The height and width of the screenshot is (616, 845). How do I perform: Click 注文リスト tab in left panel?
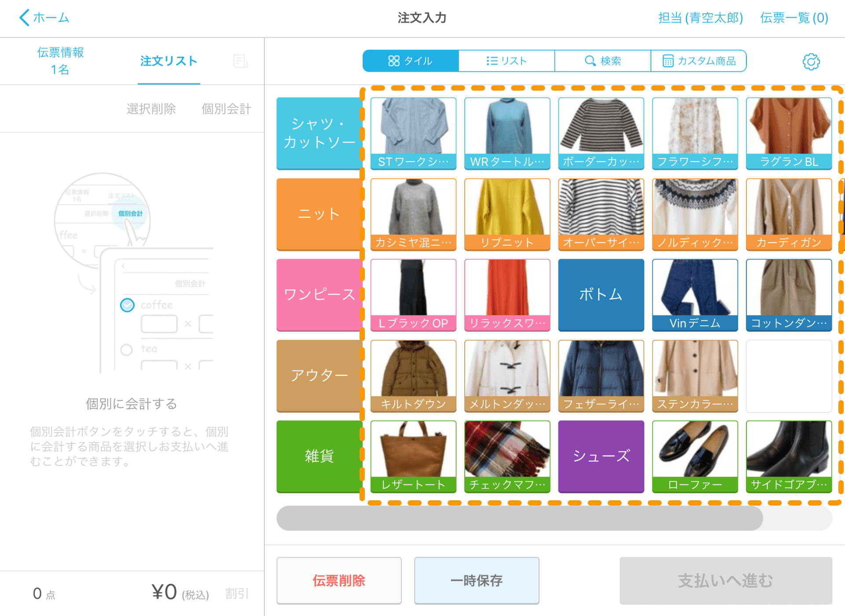(169, 62)
